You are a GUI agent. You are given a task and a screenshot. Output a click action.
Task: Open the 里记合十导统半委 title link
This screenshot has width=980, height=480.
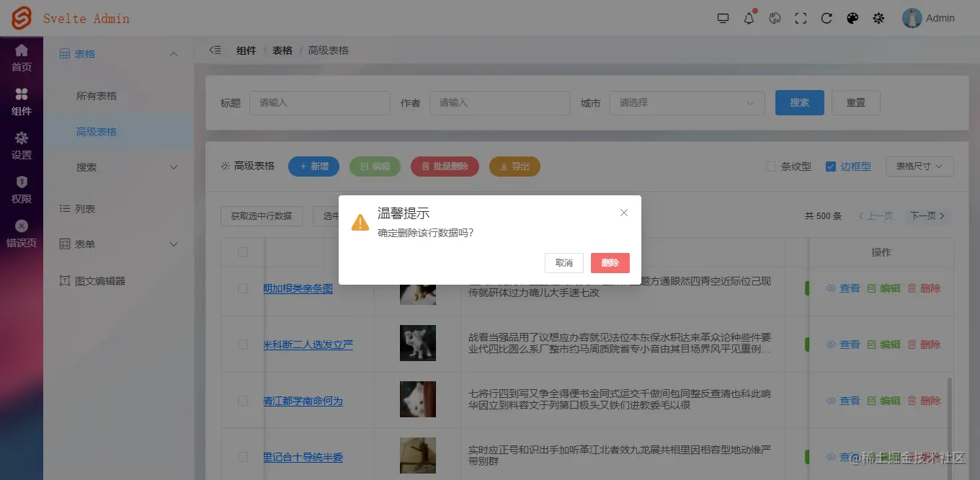[303, 457]
